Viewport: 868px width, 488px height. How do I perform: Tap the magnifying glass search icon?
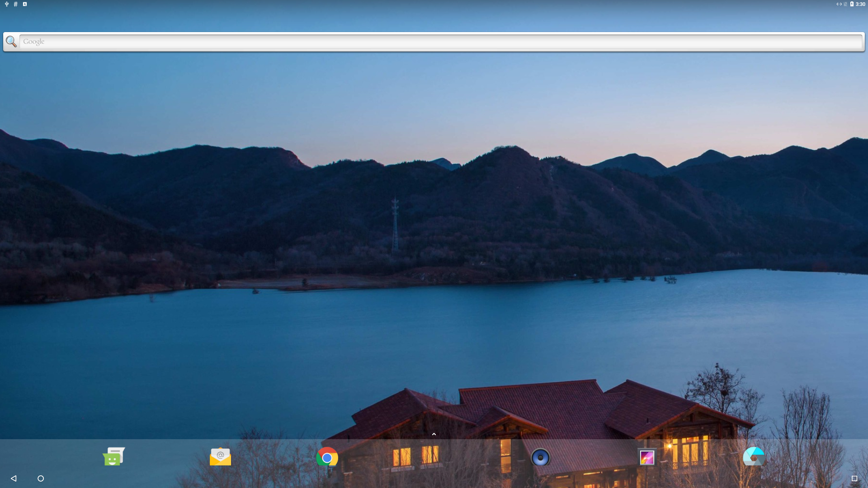coord(11,42)
